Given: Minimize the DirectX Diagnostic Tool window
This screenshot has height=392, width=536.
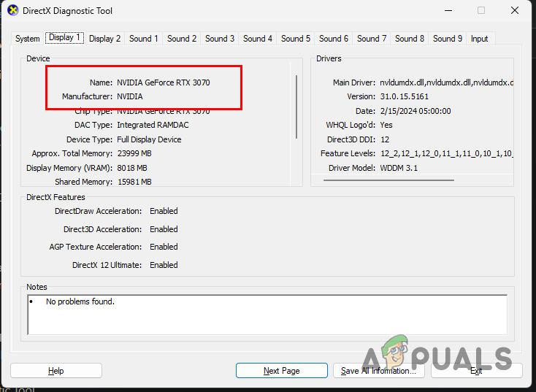Looking at the screenshot, I should click(448, 11).
